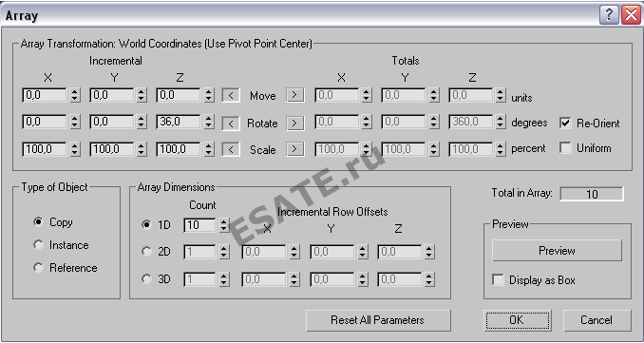Click the Incremental Scale Z spinner
This screenshot has height=343, width=644.
tap(209, 149)
